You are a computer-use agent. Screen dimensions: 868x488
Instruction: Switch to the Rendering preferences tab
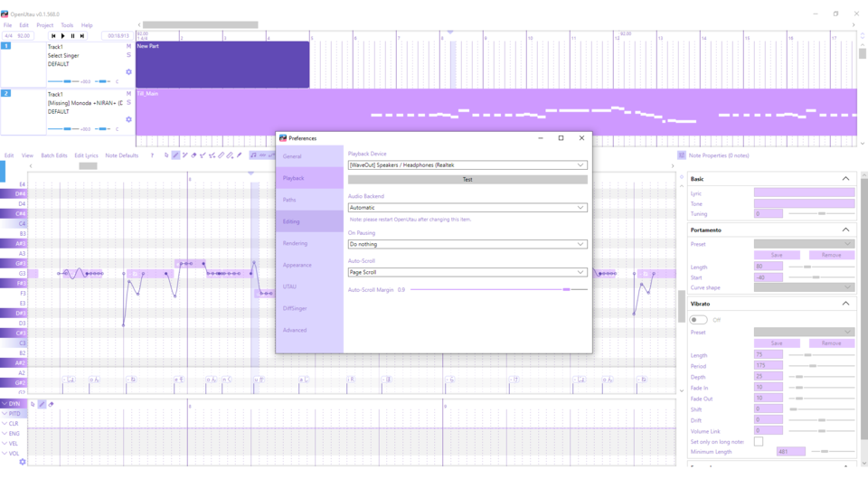click(x=295, y=243)
